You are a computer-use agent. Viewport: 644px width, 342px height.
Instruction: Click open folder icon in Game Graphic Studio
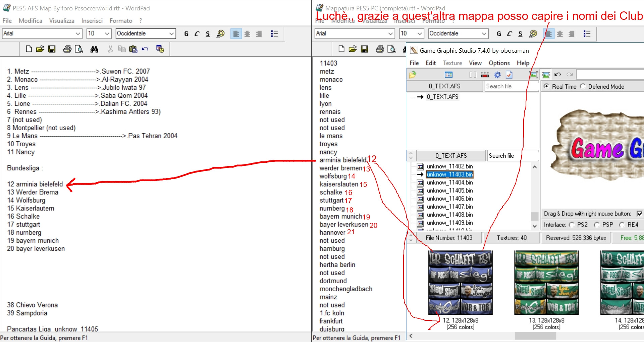click(x=413, y=75)
